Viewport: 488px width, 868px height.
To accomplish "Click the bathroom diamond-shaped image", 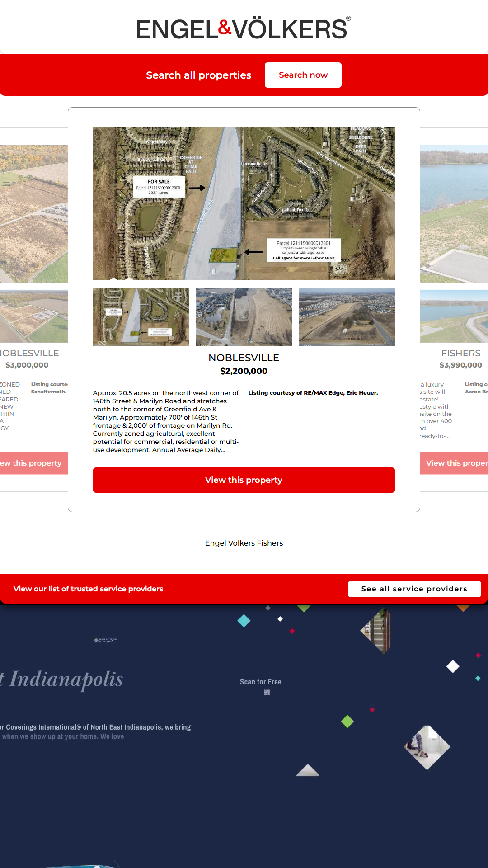I will [427, 748].
